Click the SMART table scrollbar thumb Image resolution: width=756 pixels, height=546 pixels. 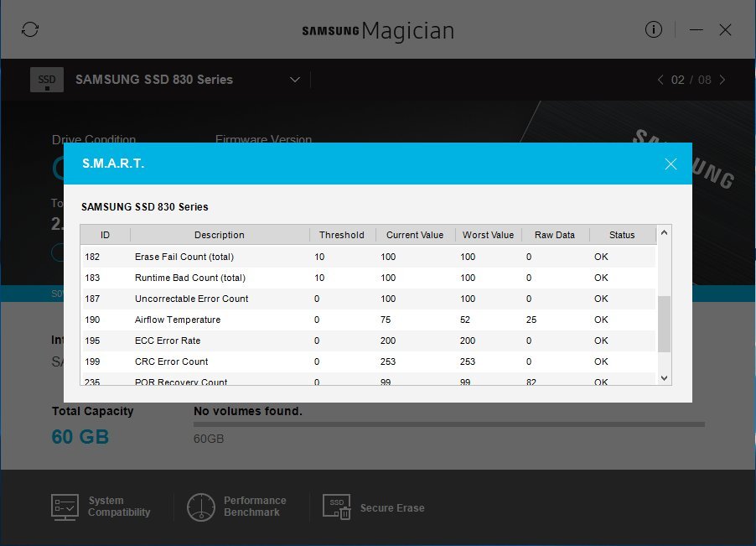click(664, 324)
